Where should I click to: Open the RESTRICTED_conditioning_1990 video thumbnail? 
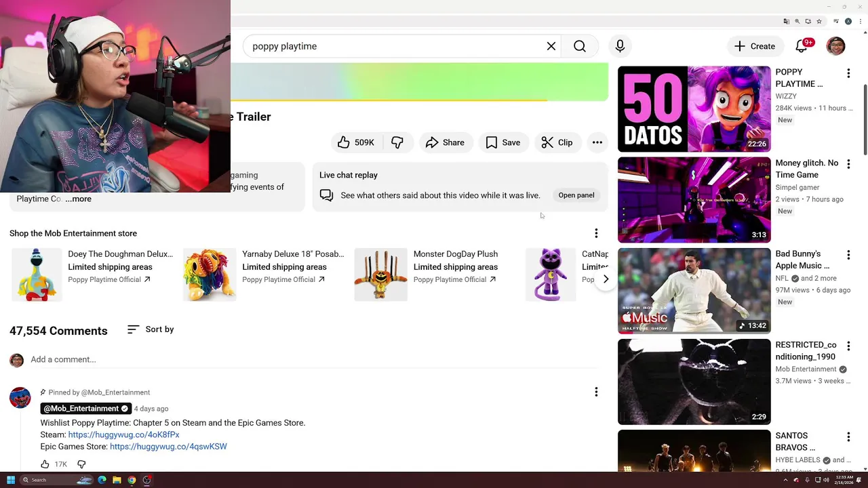(x=694, y=382)
